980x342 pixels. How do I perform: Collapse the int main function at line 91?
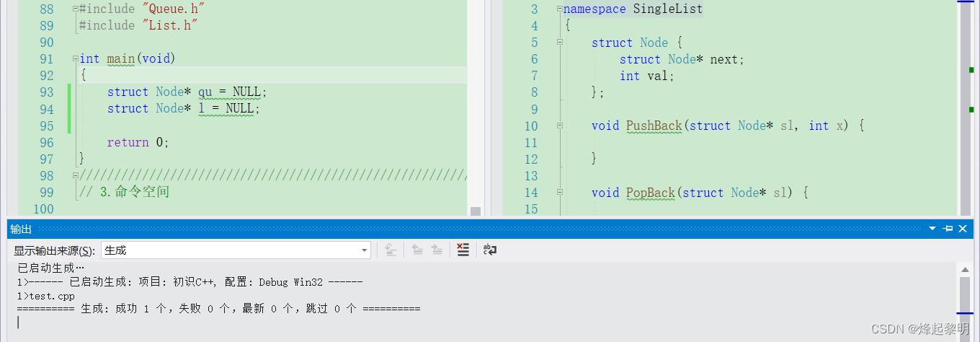(76, 58)
